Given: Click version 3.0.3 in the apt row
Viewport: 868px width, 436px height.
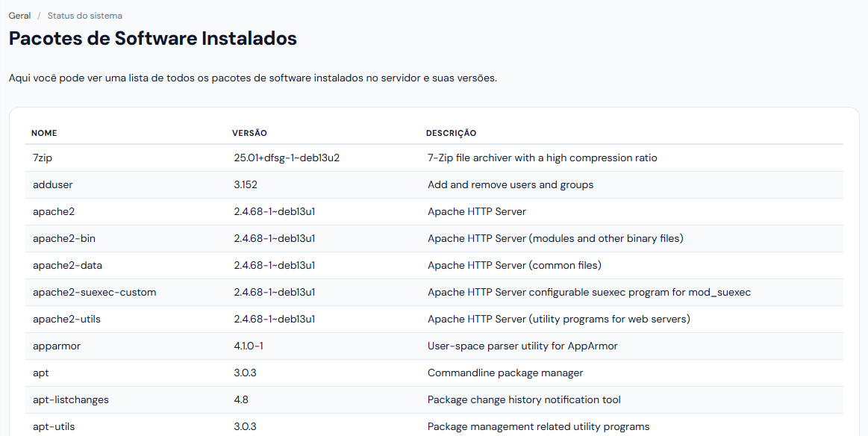Looking at the screenshot, I should point(246,373).
